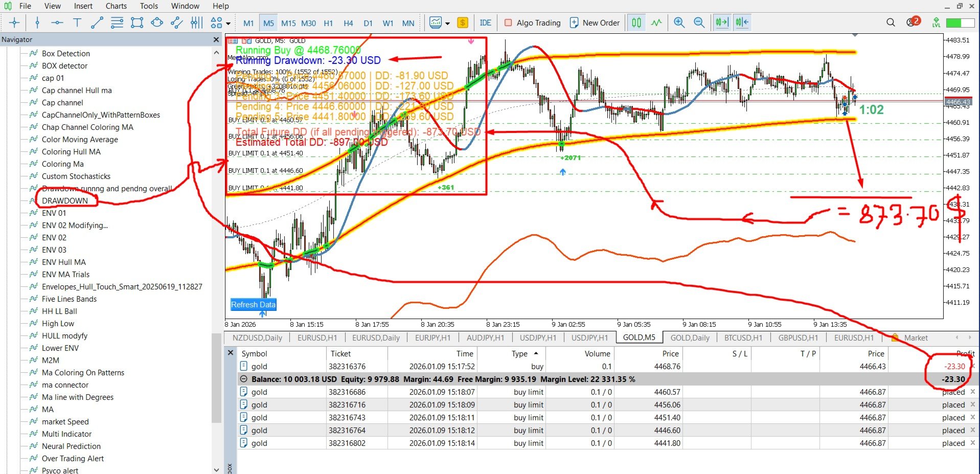Choose the trendline drawing tool
The image size is (980, 474).
97,22
